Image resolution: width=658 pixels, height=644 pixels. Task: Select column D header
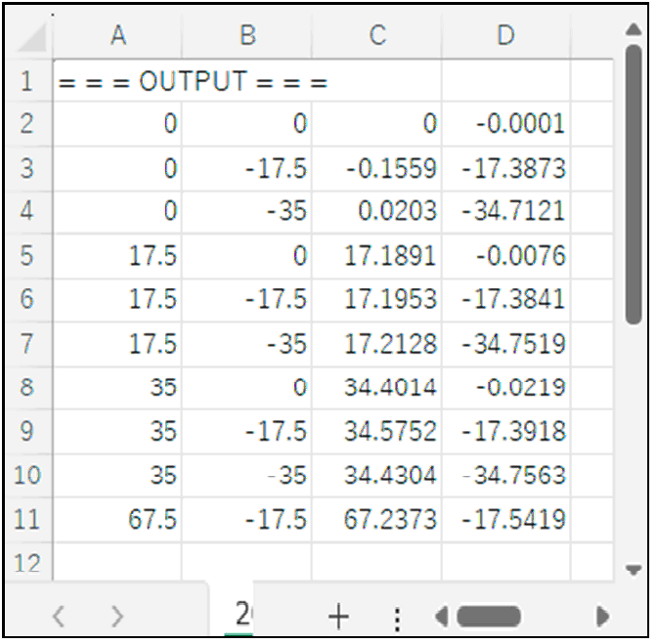[x=506, y=37]
